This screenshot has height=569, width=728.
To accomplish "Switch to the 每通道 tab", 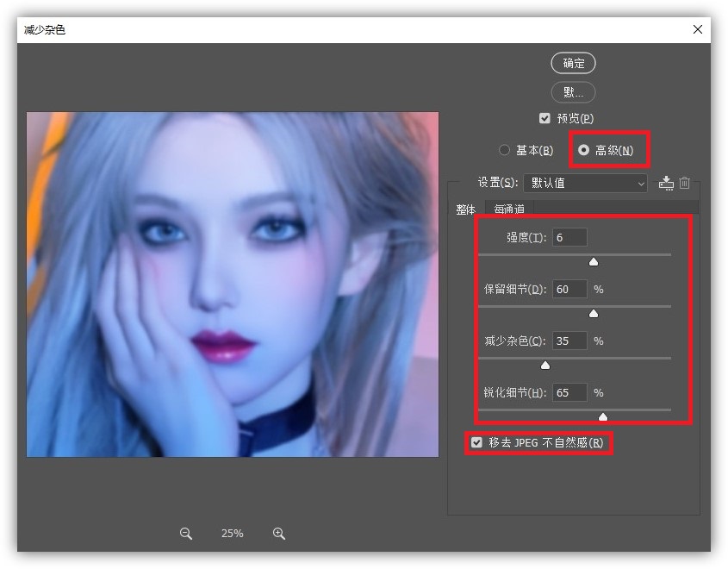I will coord(508,208).
